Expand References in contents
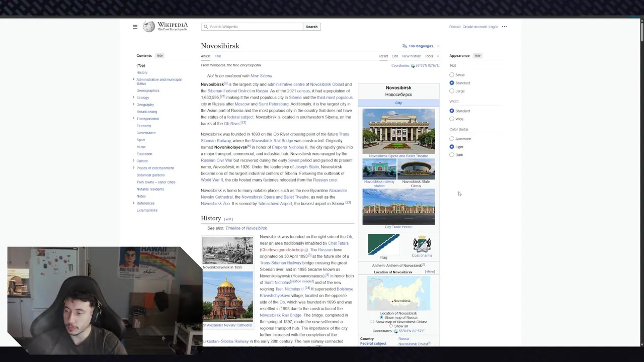 coord(133,203)
